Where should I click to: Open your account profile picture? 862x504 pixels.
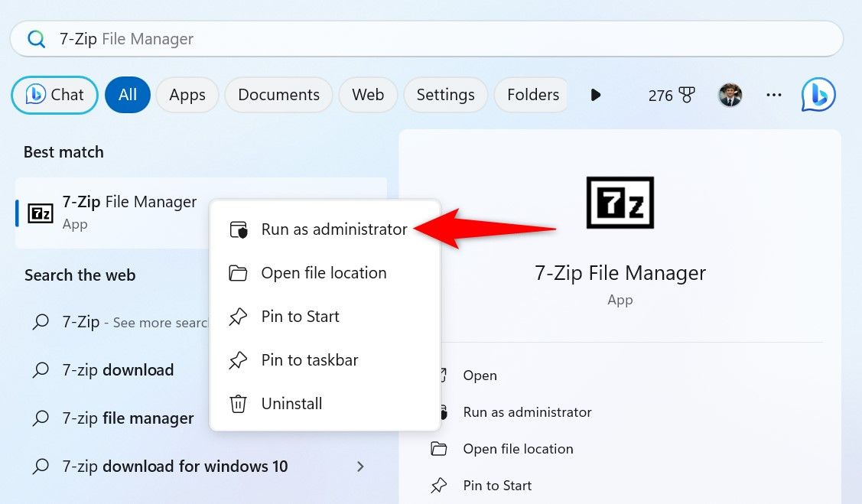(x=730, y=95)
